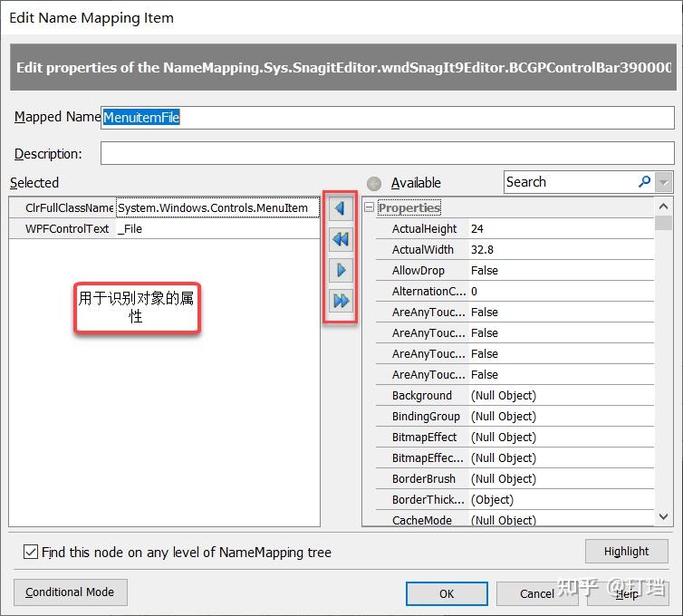The image size is (683, 616).
Task: Select the ActualHeight property
Action: [x=515, y=228]
